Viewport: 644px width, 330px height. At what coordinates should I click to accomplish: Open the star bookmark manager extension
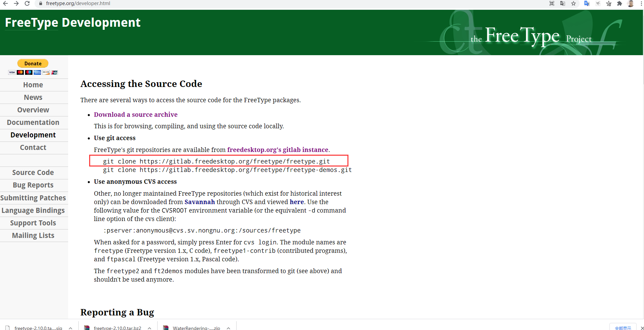609,3
